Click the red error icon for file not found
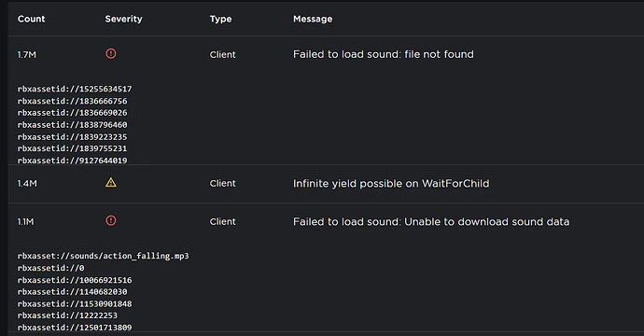The height and width of the screenshot is (336, 644). (x=111, y=53)
